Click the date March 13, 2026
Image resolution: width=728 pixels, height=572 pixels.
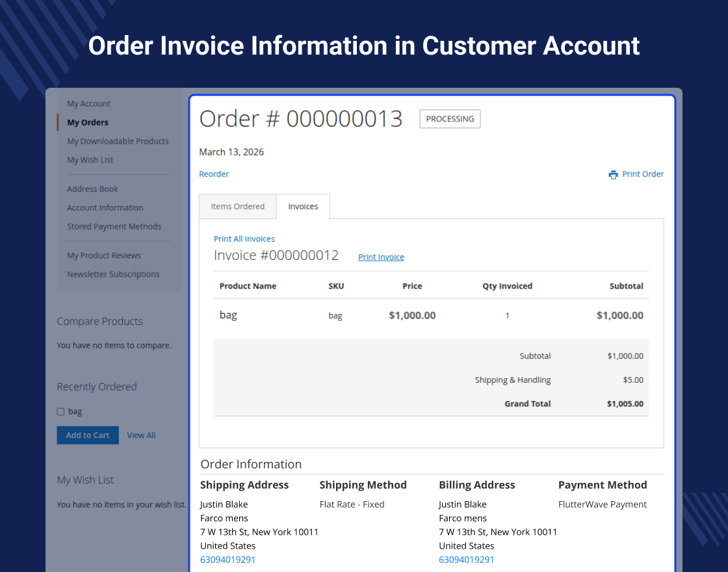231,152
